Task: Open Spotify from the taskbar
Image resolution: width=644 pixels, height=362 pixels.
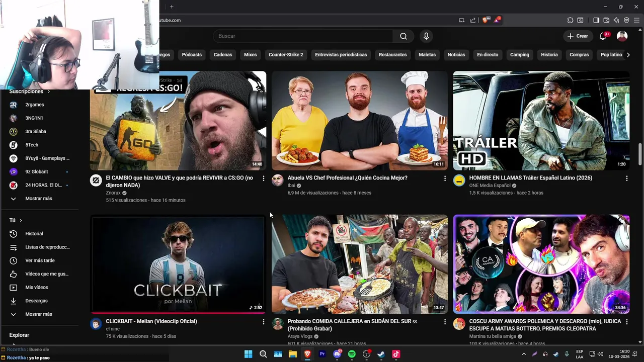Action: pyautogui.click(x=352, y=354)
